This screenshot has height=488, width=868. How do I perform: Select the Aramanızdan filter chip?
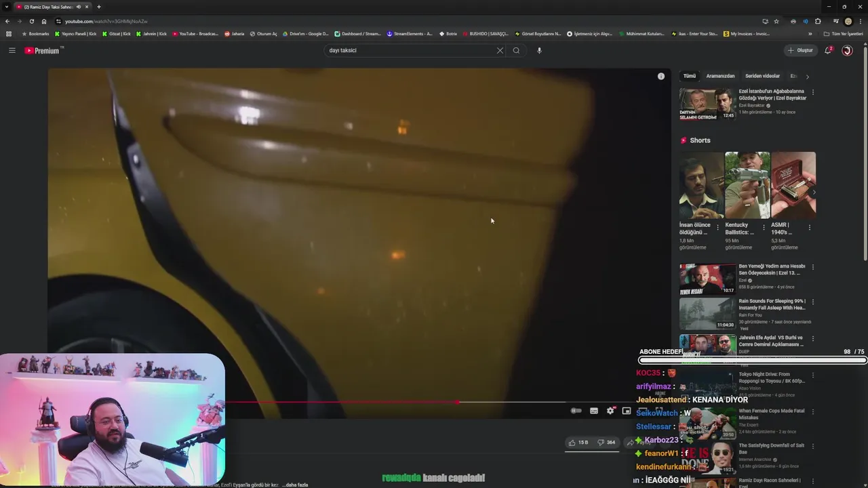tap(720, 76)
